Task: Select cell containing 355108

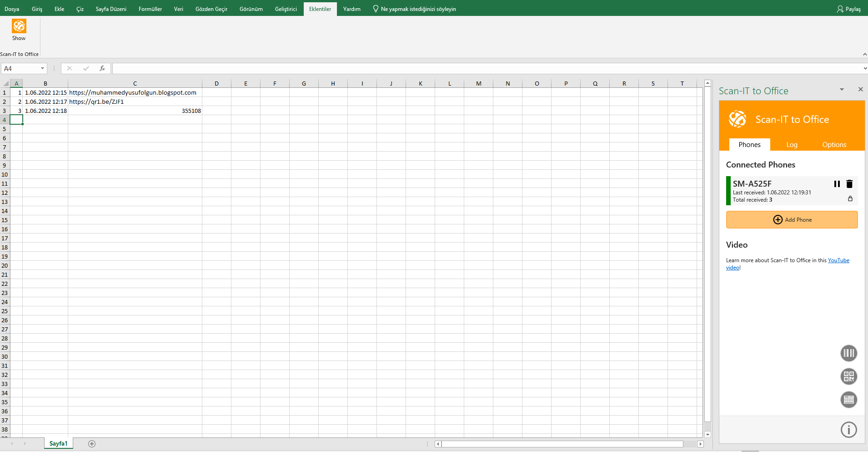Action: [135, 111]
